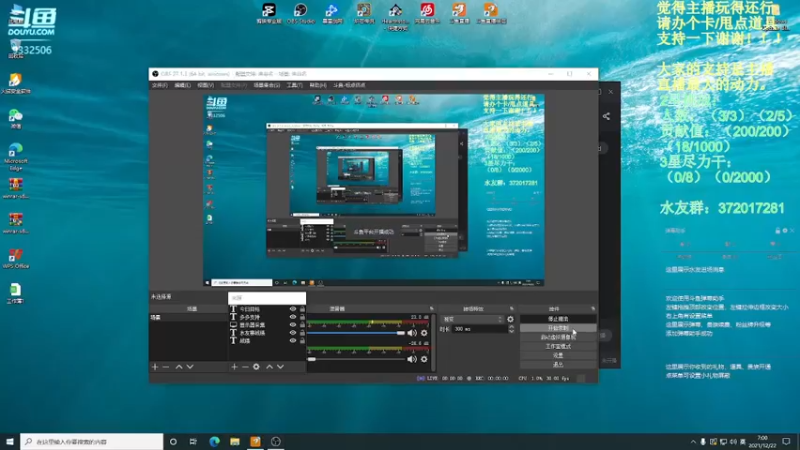Mute the lower audio mixer channel speaker

[412, 359]
